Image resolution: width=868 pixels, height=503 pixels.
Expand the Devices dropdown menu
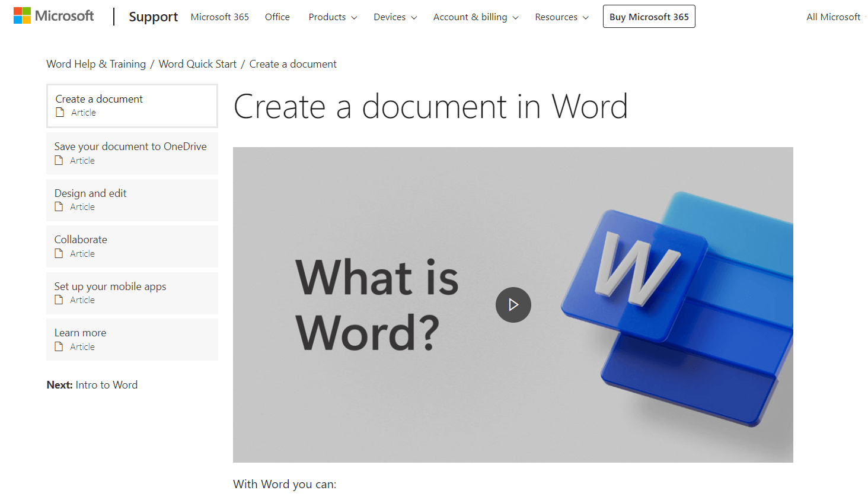click(x=395, y=17)
